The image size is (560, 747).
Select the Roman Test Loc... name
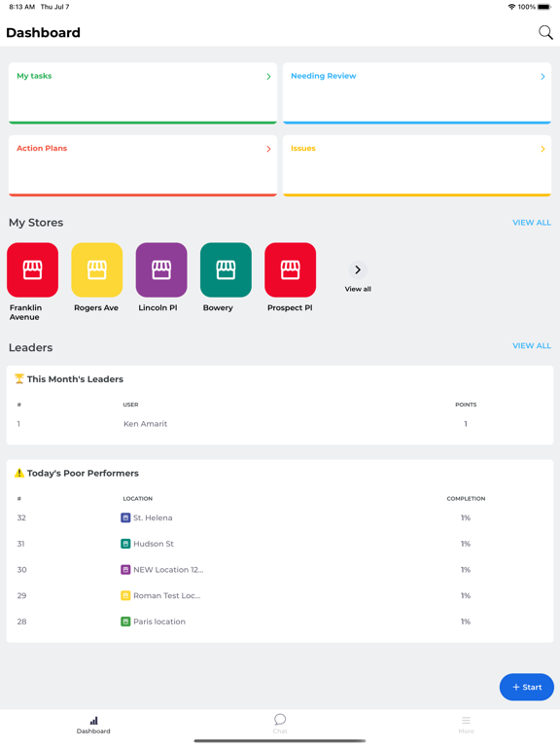(166, 595)
